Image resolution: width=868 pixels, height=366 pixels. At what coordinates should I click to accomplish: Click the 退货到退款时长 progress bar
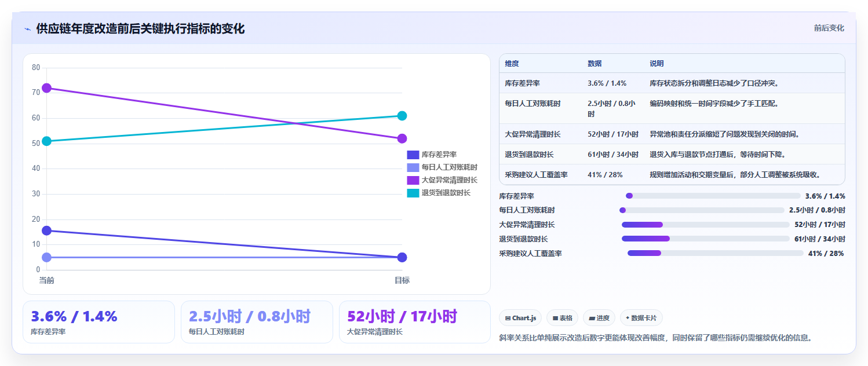tap(706, 239)
